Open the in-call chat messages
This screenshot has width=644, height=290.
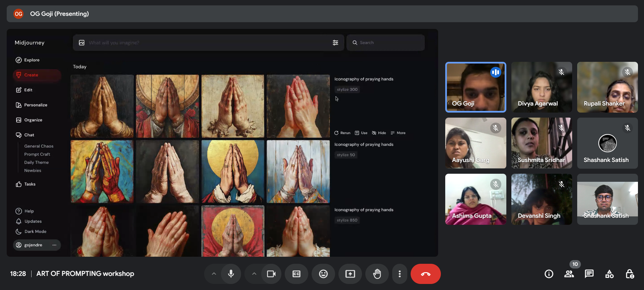(x=589, y=274)
